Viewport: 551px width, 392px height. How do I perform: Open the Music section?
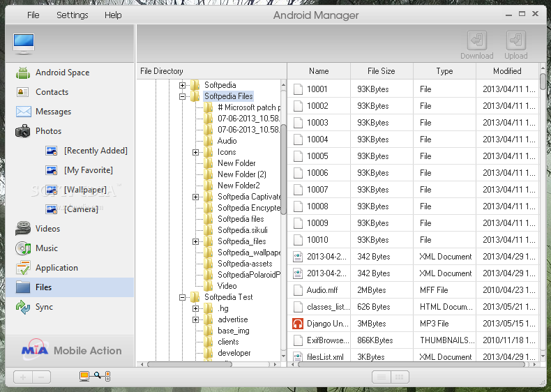click(36, 248)
